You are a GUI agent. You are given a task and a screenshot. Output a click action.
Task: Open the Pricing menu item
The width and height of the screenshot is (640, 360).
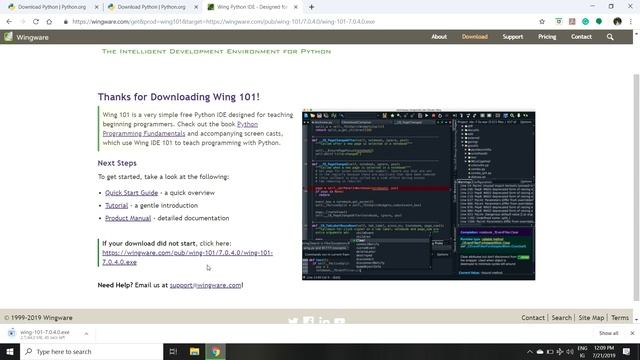point(547,37)
